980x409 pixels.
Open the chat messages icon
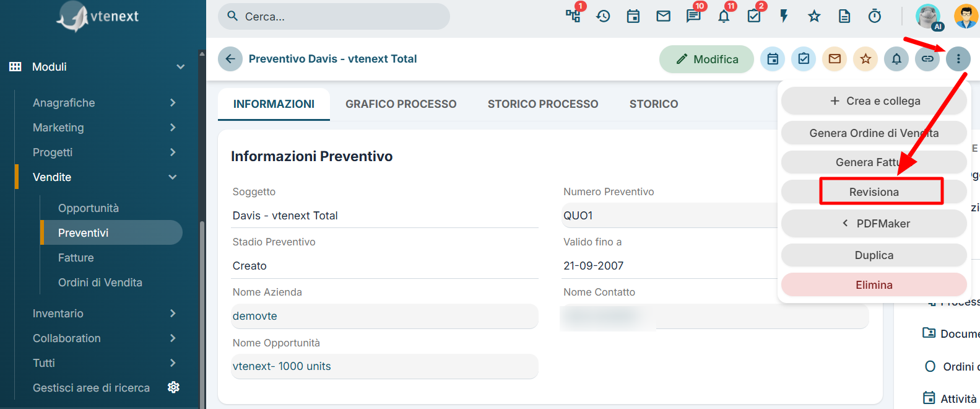(693, 16)
